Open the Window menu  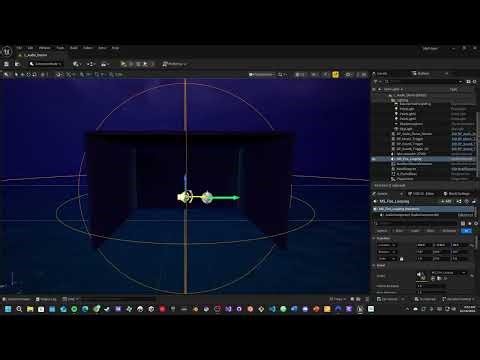(x=45, y=48)
